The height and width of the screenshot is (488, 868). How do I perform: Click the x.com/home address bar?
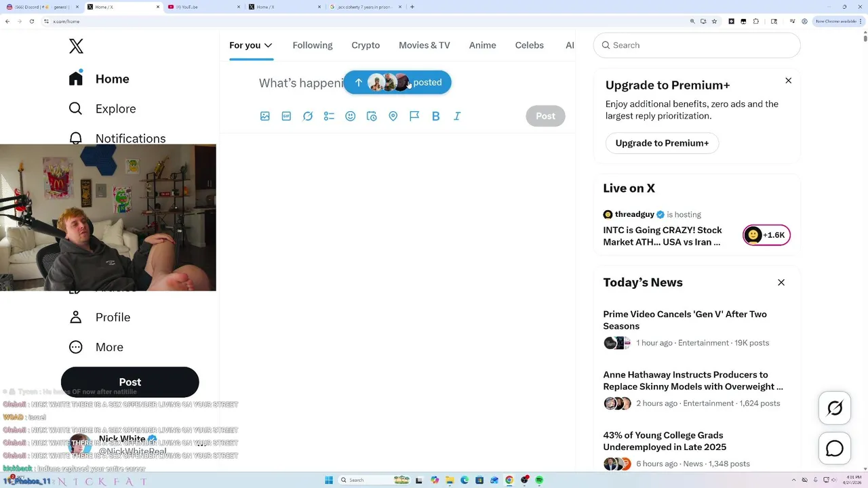click(366, 21)
